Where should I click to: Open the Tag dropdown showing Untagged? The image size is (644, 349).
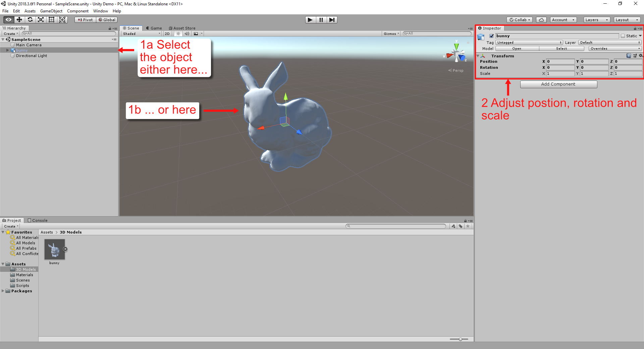click(529, 43)
